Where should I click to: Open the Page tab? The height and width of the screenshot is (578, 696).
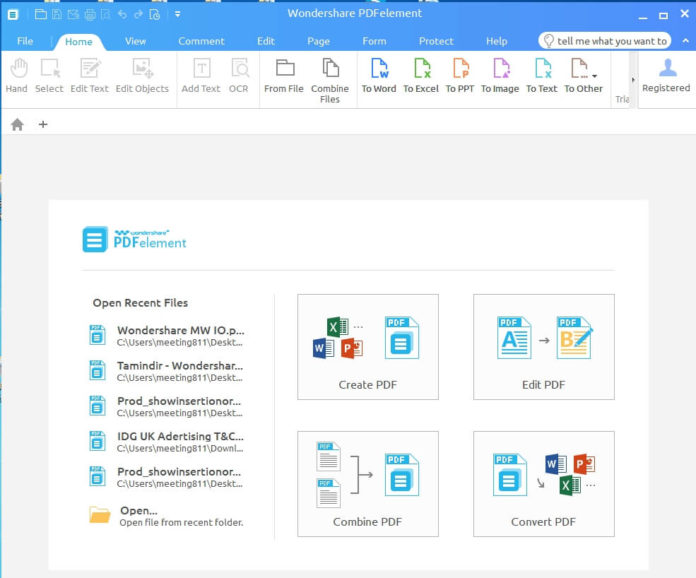pyautogui.click(x=318, y=41)
